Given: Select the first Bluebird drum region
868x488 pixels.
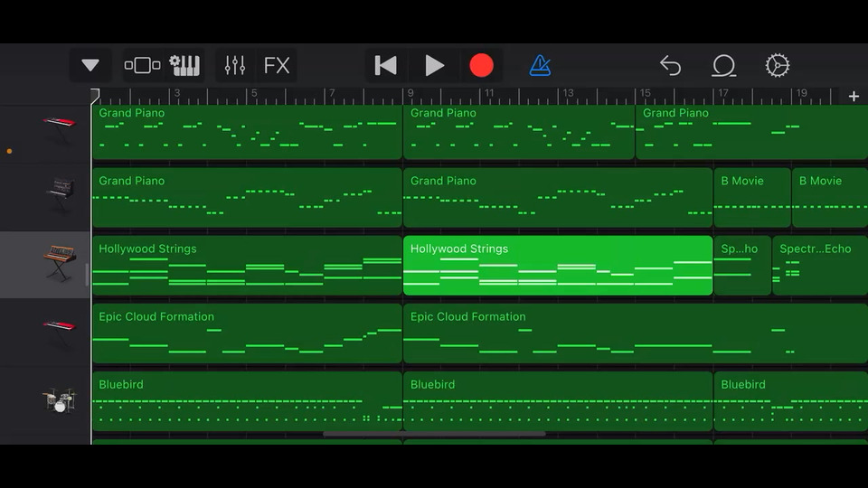Looking at the screenshot, I should [x=247, y=401].
